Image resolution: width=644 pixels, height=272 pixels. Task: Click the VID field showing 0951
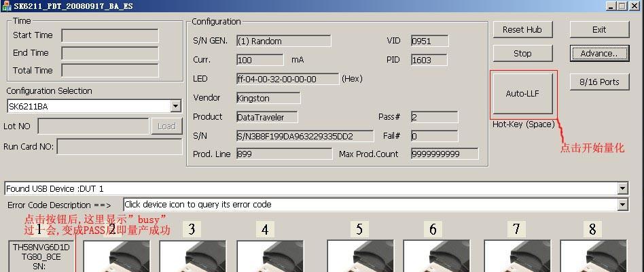(x=429, y=41)
